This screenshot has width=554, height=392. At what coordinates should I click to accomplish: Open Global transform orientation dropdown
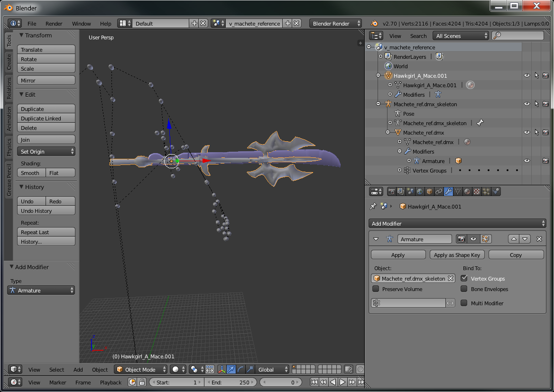coord(272,369)
